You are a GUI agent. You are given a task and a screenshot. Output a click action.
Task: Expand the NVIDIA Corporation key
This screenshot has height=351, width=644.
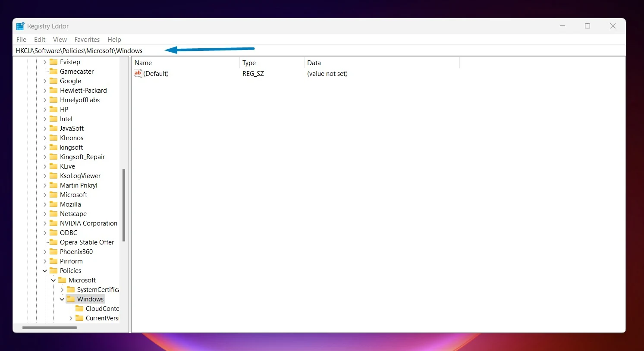click(45, 223)
